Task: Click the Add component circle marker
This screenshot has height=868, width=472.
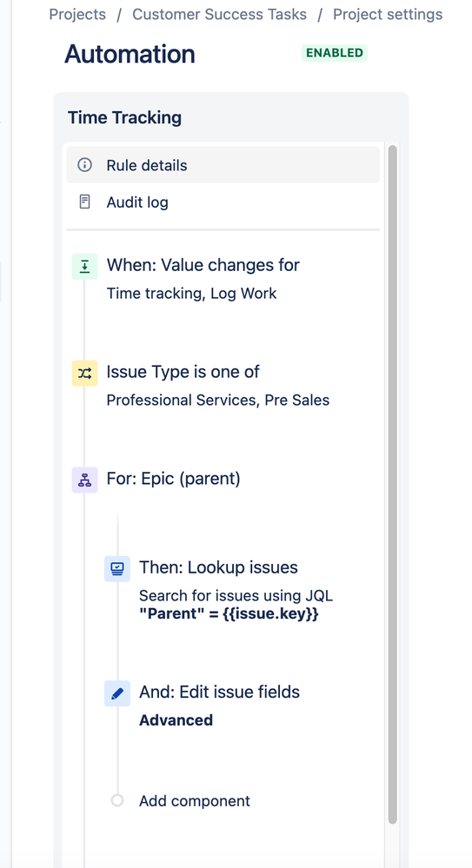Action: coord(116,800)
